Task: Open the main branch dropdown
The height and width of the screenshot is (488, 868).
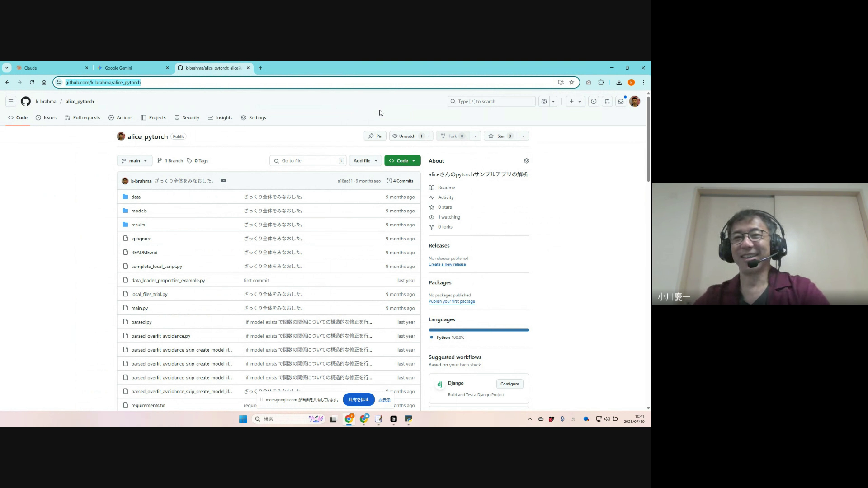Action: [135, 161]
